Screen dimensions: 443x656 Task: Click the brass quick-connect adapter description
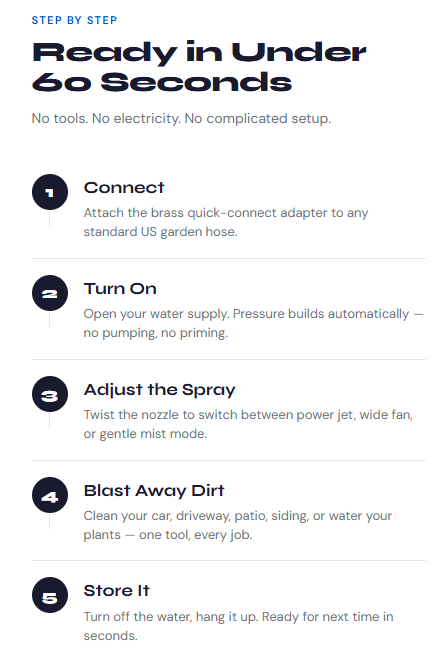(x=226, y=222)
